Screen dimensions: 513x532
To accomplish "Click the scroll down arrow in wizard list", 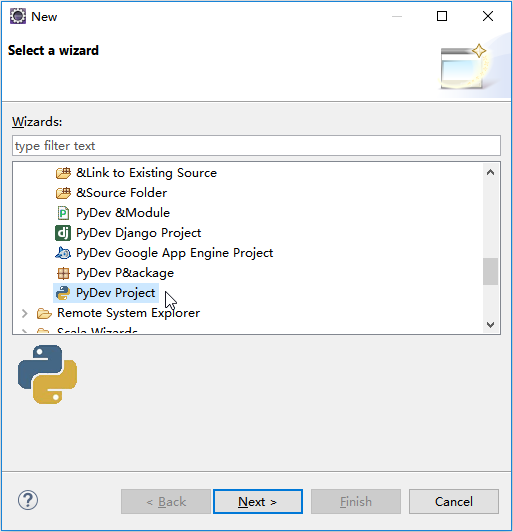I will (x=490, y=325).
